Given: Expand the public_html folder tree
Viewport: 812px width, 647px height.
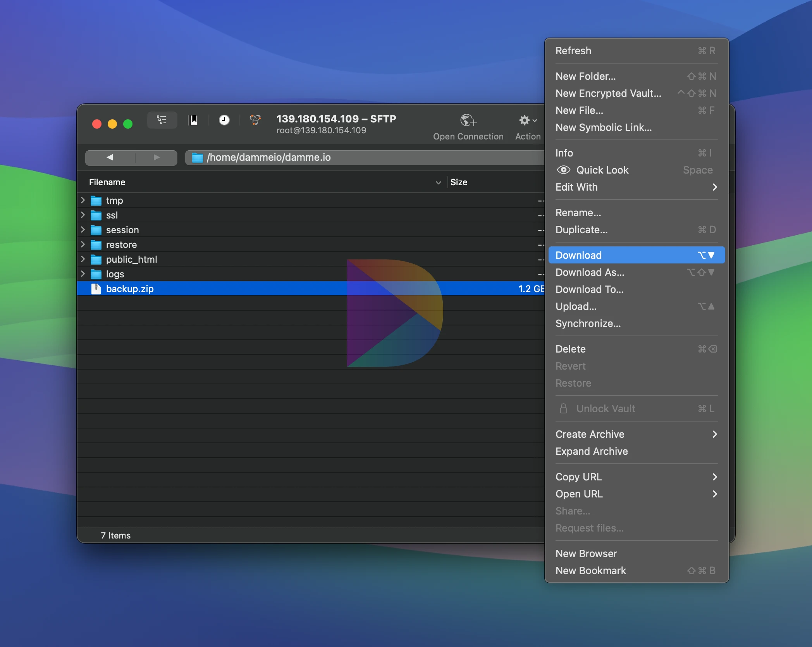Looking at the screenshot, I should point(83,259).
